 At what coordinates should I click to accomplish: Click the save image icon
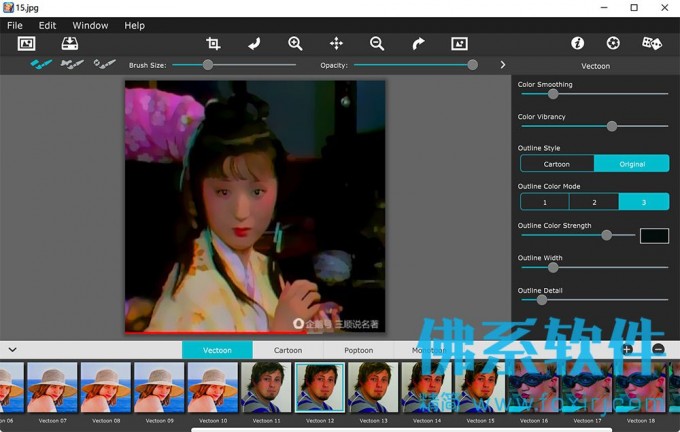(x=69, y=43)
